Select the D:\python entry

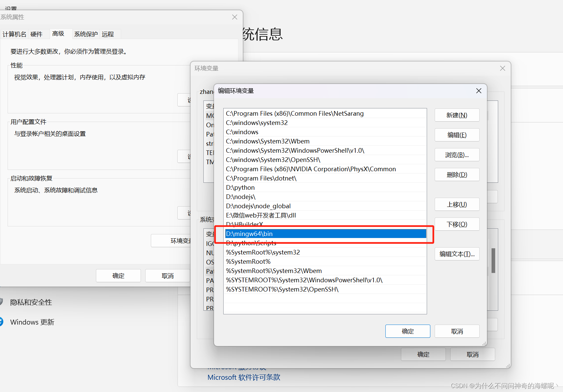point(325,187)
